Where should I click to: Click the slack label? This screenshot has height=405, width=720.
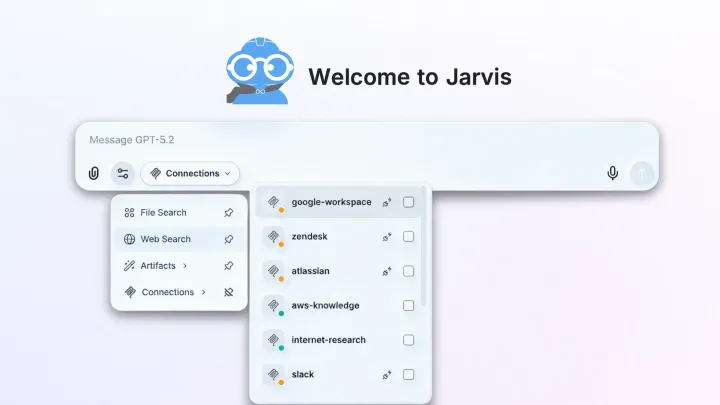click(x=303, y=374)
